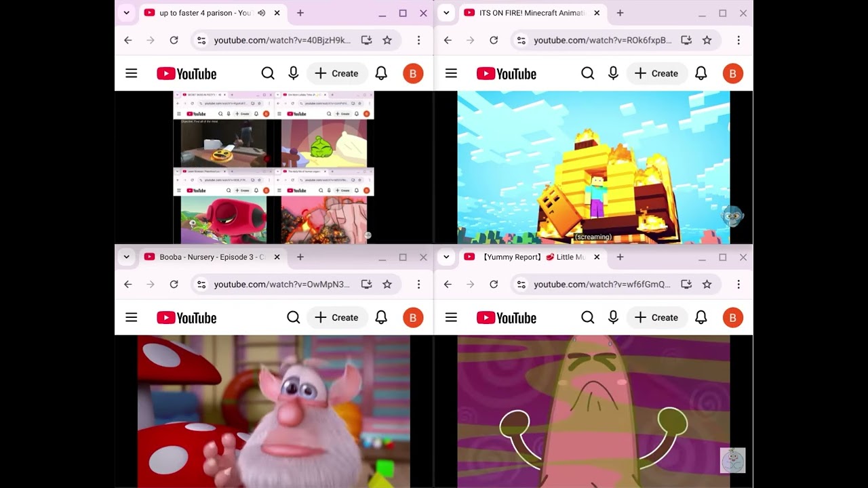Open a new tab in Booba window
This screenshot has width=868, height=488.
[x=300, y=257]
